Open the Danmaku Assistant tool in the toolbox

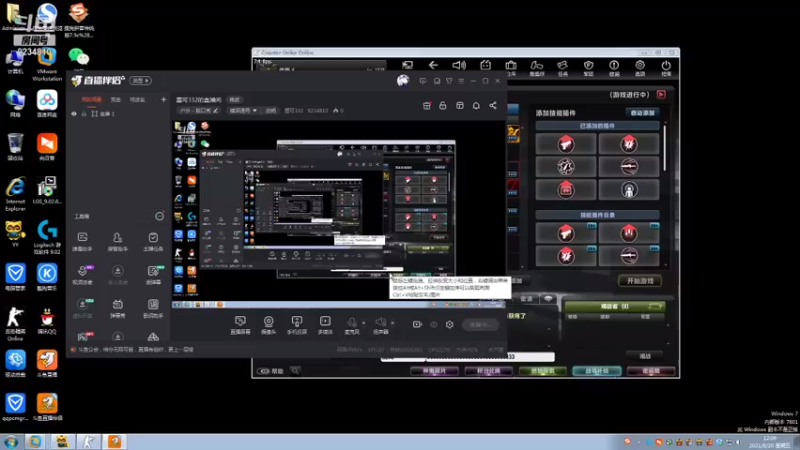[82, 241]
